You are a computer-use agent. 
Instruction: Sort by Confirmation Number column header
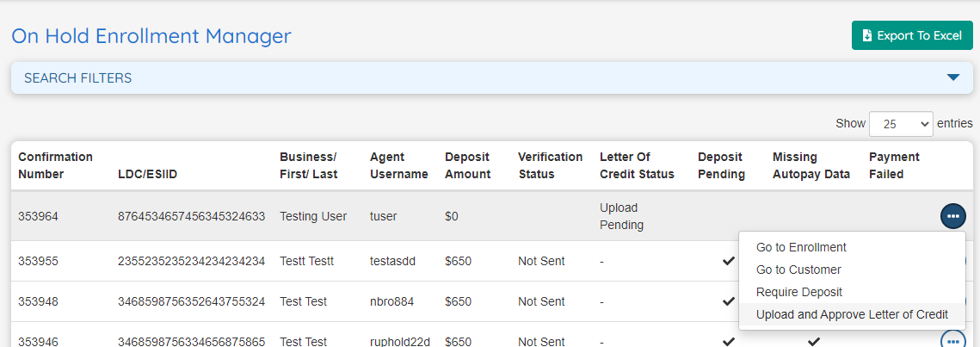(55, 165)
